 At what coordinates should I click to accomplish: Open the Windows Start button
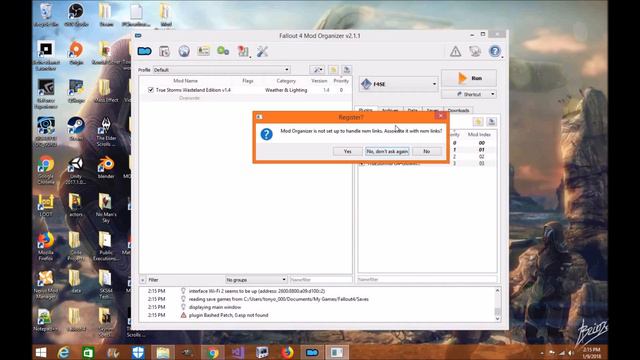(41, 353)
